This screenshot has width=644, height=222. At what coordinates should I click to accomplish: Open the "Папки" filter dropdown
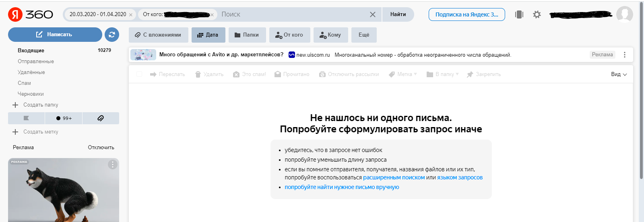[x=247, y=35]
